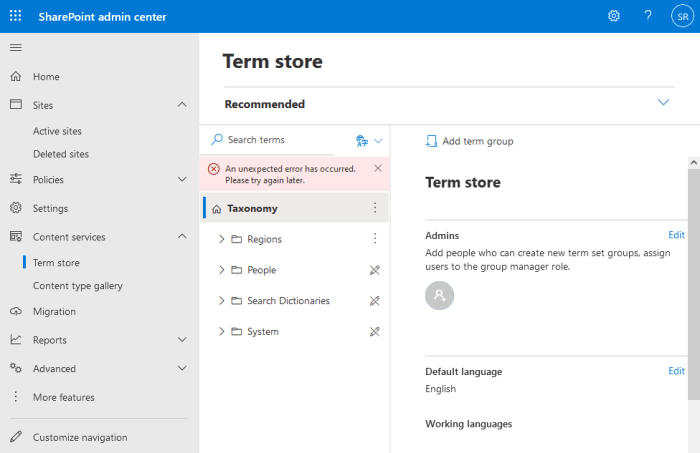Expand the Policies section chevron
The image size is (700, 453).
[x=182, y=179]
